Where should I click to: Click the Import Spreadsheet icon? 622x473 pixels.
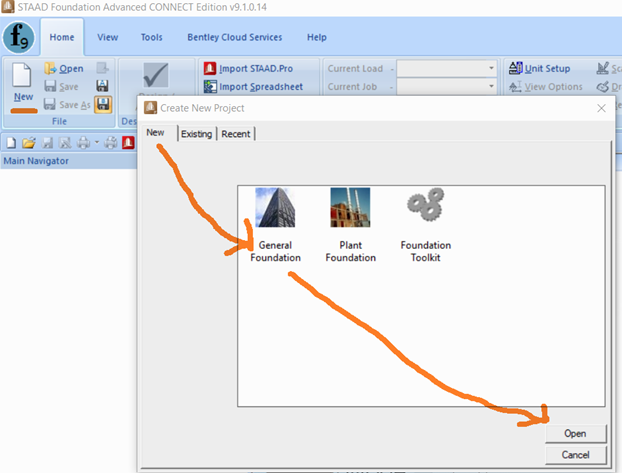coord(210,87)
